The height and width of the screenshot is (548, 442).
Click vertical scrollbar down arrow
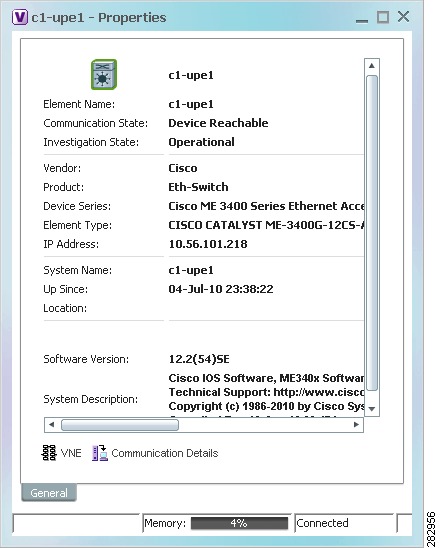372,409
